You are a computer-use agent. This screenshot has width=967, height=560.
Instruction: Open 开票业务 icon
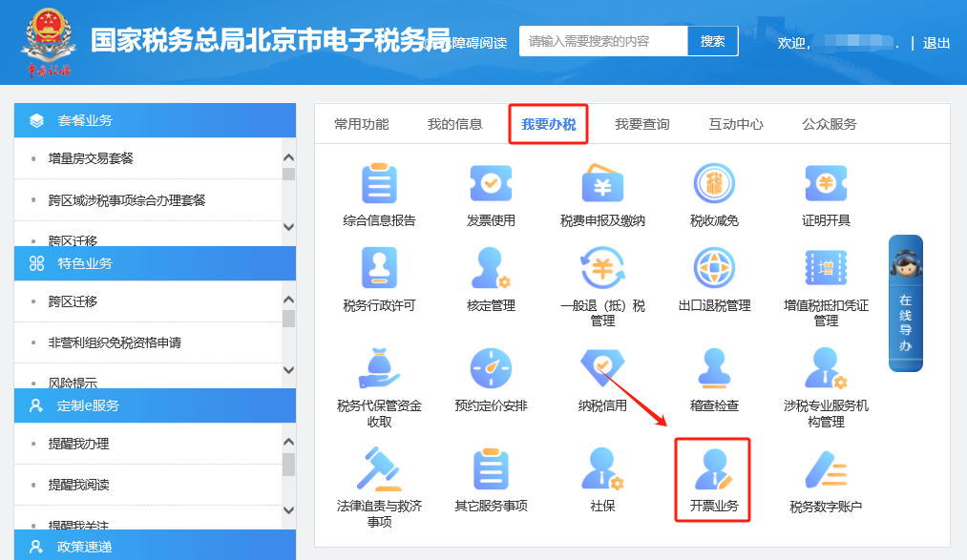pos(714,469)
